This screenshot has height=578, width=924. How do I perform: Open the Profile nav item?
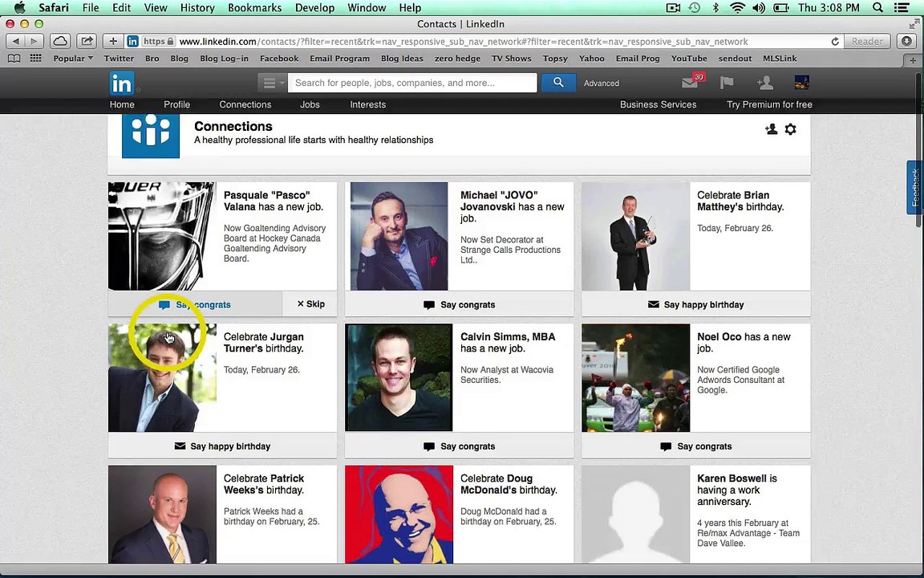pos(176,104)
